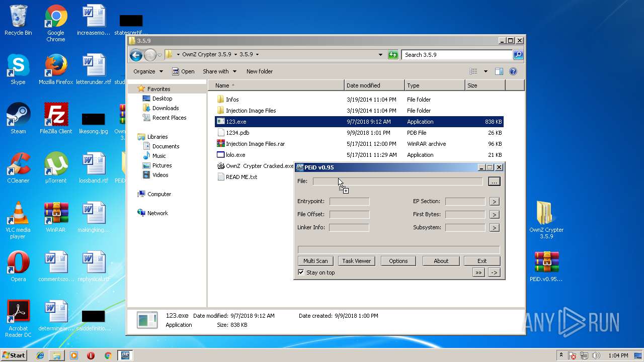644x362 pixels.
Task: Click the Search 3.5.9 box
Action: pos(457,55)
